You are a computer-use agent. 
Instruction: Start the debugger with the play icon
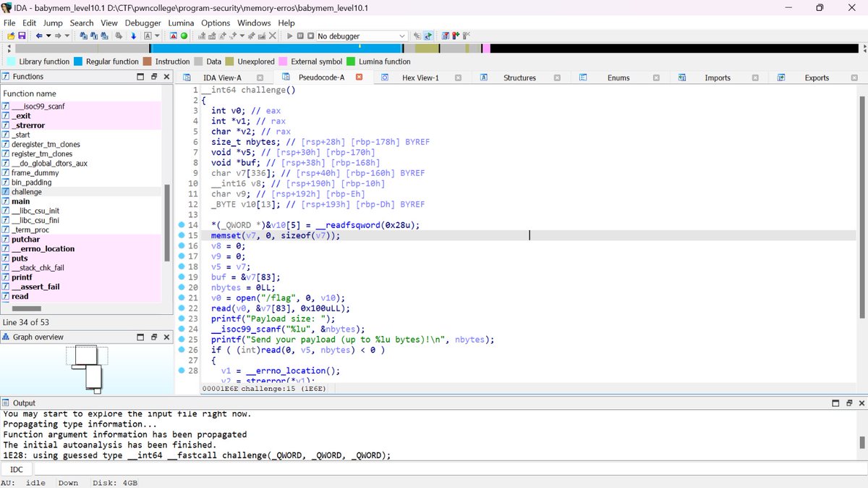pyautogui.click(x=290, y=35)
